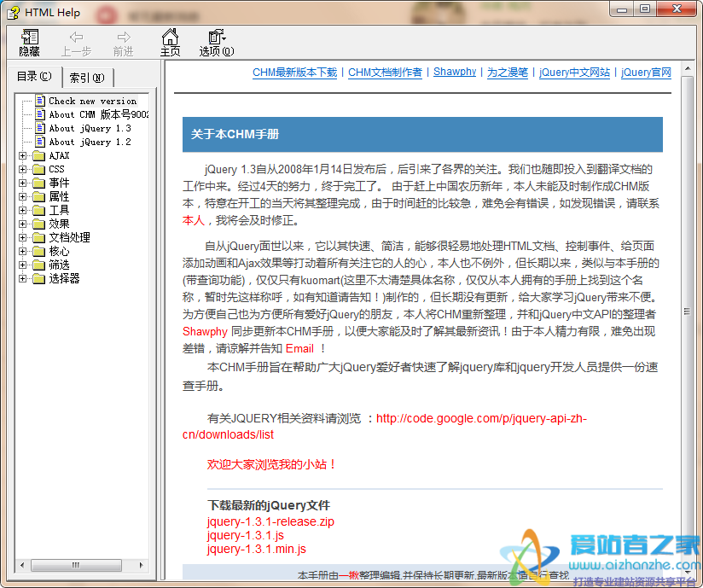Click page icon of Check new version
The image size is (703, 588).
[x=40, y=101]
